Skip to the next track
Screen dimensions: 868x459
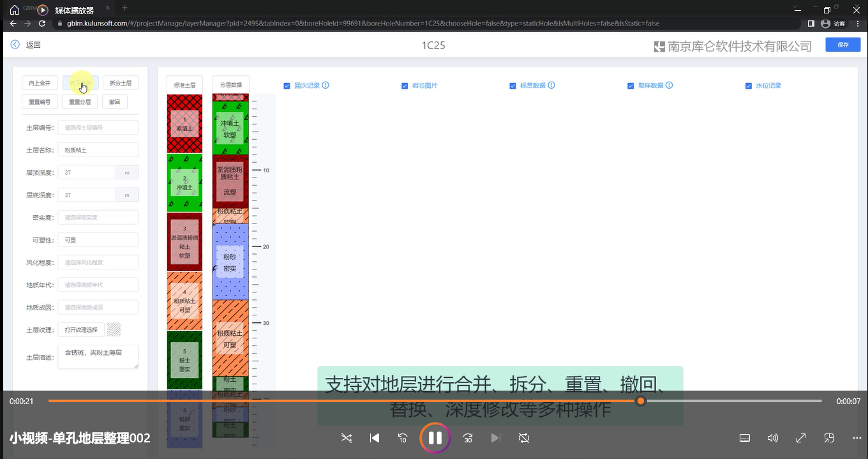point(496,438)
